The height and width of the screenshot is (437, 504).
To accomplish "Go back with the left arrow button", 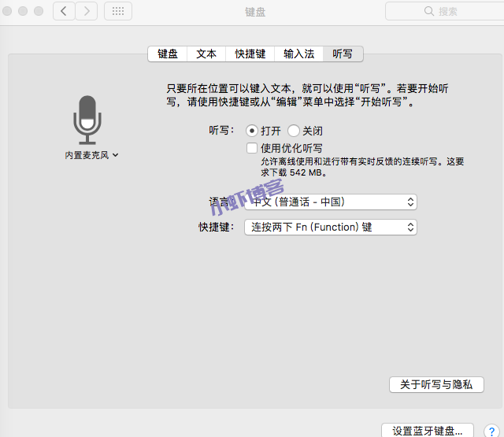I will tap(64, 11).
